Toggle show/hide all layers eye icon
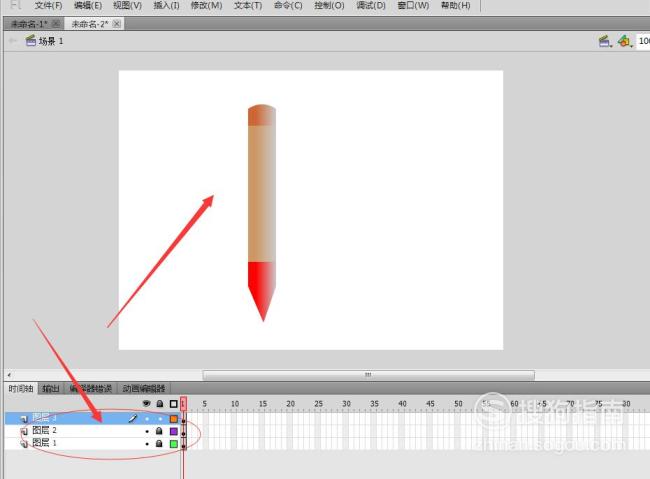Viewport: 650px width, 479px height. point(146,404)
